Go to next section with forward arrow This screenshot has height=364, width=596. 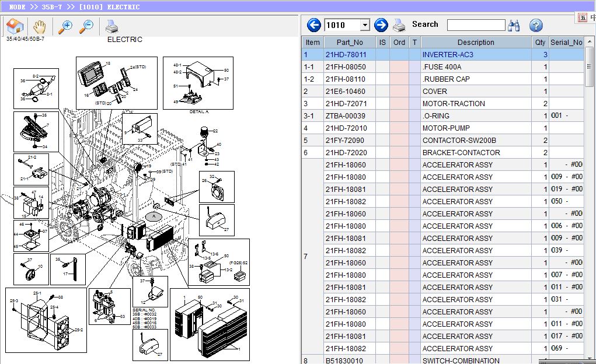381,25
